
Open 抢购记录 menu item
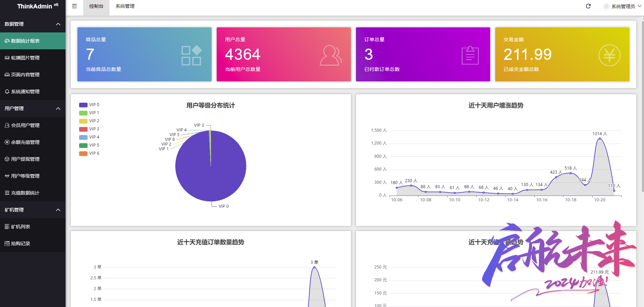coord(33,244)
